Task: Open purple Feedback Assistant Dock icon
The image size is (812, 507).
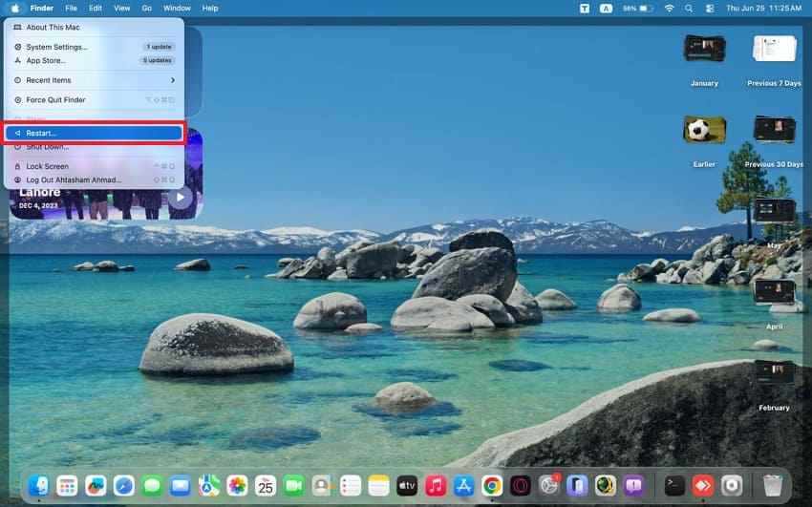Action: (634, 486)
